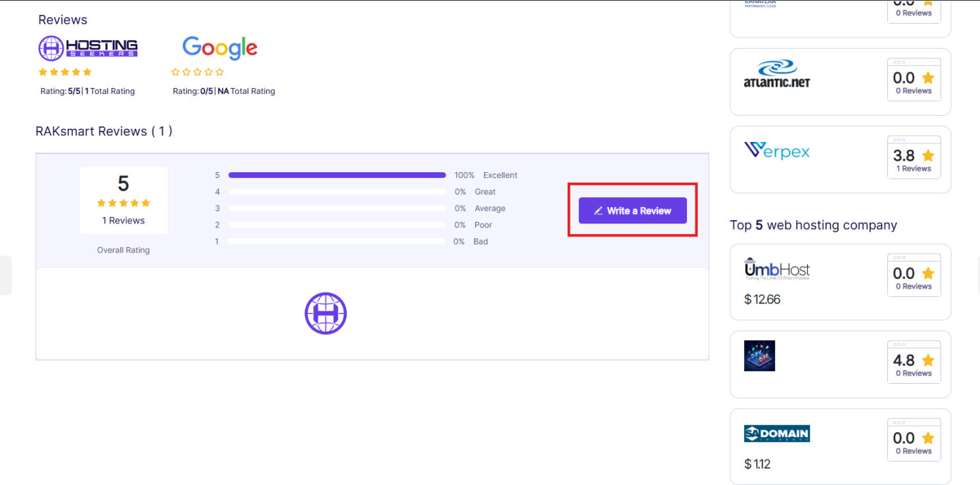
Task: Click the "0 Reviews" text on atlantic.net card
Action: [x=914, y=91]
